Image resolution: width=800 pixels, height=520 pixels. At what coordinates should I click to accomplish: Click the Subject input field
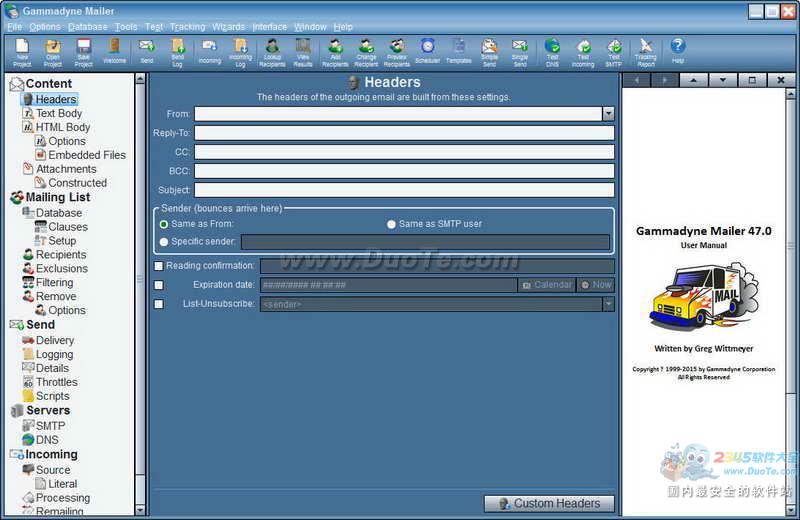tap(404, 190)
